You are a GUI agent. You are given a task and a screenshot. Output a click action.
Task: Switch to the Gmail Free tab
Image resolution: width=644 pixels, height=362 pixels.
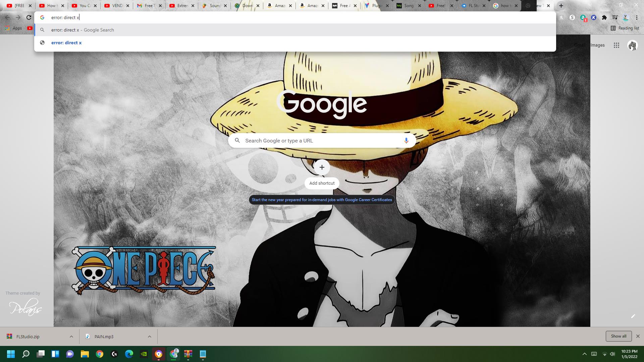pyautogui.click(x=148, y=6)
